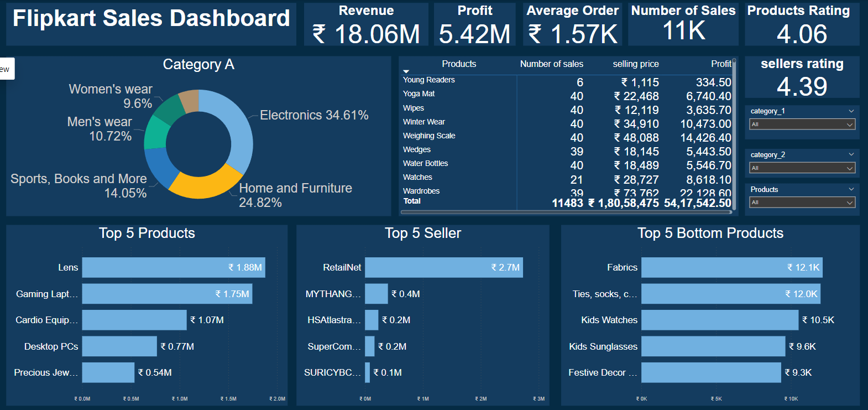868x410 pixels.
Task: Click the Products slicer header chevron
Action: click(x=851, y=189)
